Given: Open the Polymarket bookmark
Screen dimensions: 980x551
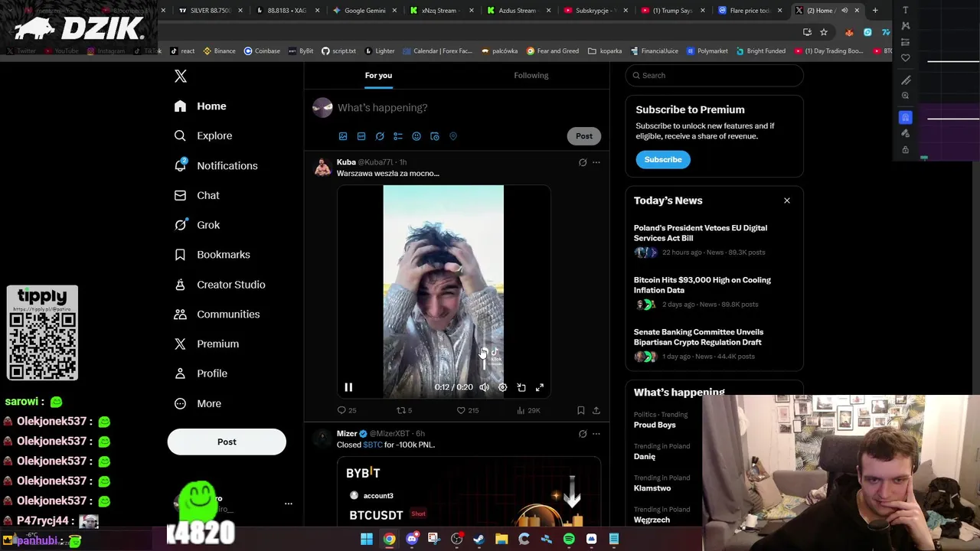Looking at the screenshot, I should [707, 51].
